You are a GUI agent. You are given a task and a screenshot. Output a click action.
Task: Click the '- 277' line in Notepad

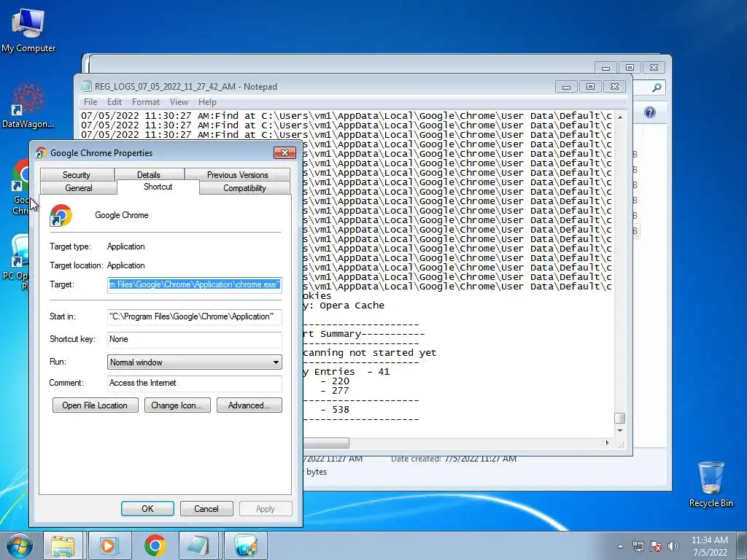point(335,391)
